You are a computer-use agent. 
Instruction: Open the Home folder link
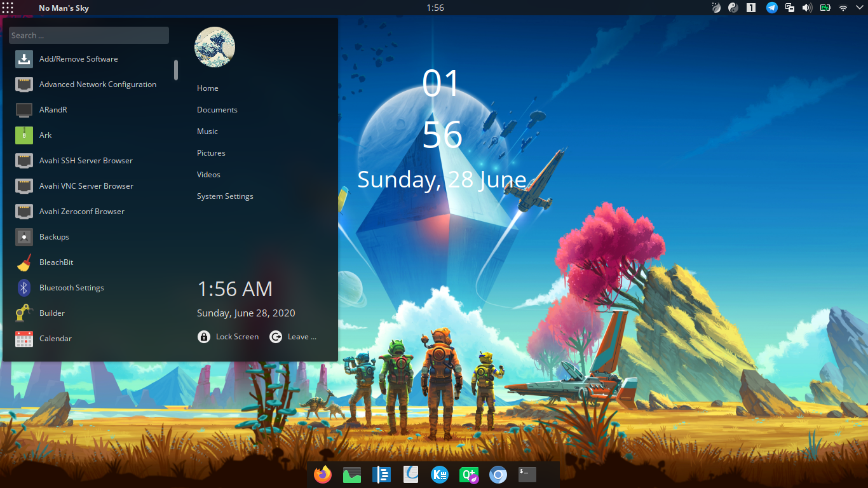coord(208,88)
